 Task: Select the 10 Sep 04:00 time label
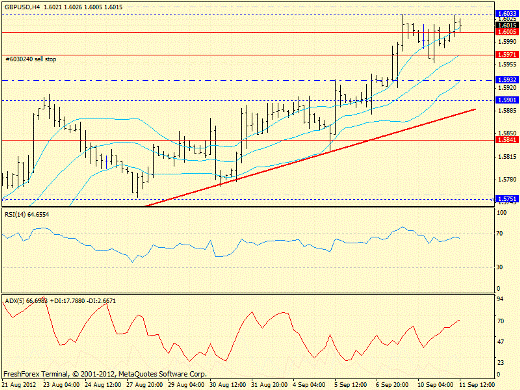435,385
